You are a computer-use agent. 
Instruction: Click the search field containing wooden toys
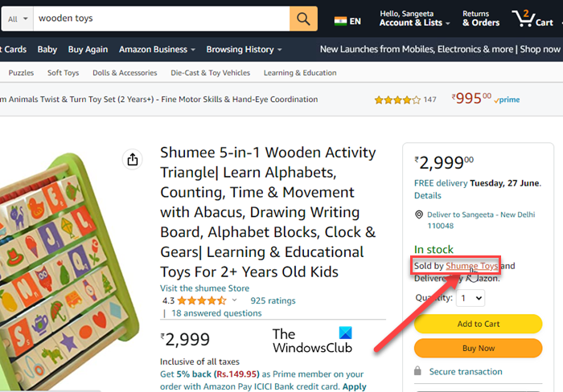click(161, 18)
